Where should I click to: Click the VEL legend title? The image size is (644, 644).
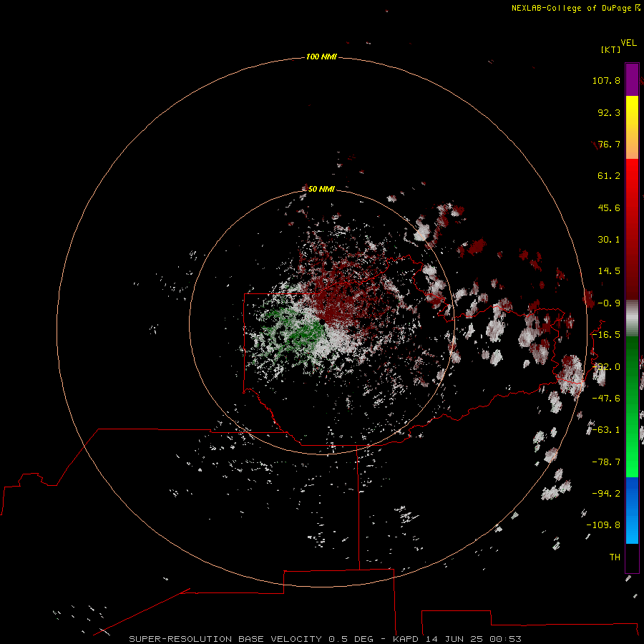pos(628,43)
